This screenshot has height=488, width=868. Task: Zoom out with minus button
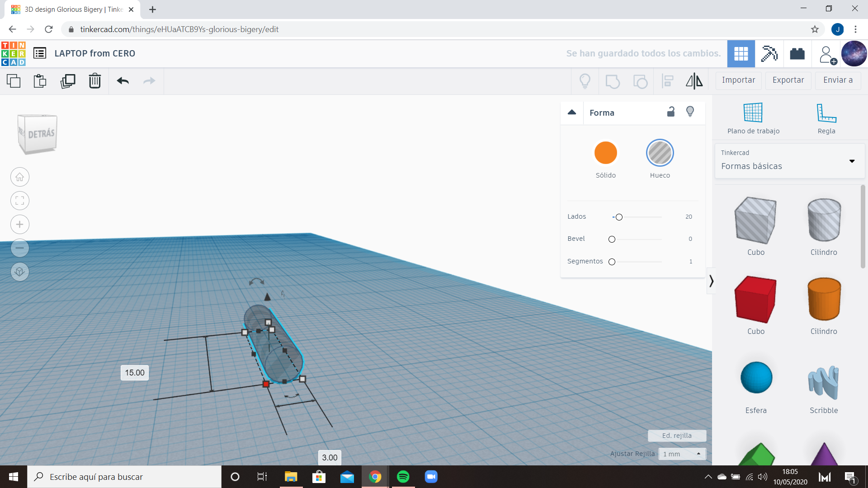pos(20,248)
